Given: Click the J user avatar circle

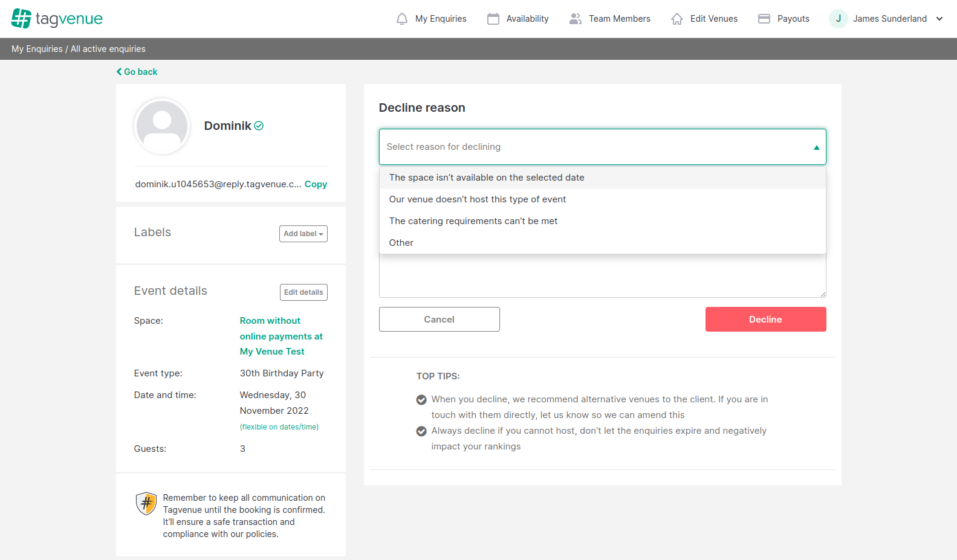Looking at the screenshot, I should click(x=839, y=19).
